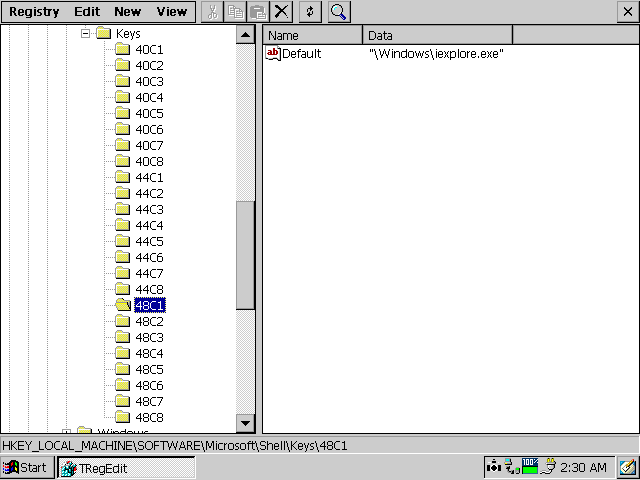The width and height of the screenshot is (640, 480).
Task: Open the View menu
Action: pyautogui.click(x=171, y=12)
